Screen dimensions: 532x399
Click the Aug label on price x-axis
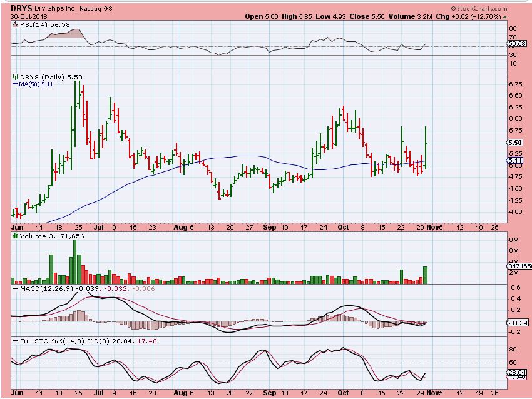point(180,227)
